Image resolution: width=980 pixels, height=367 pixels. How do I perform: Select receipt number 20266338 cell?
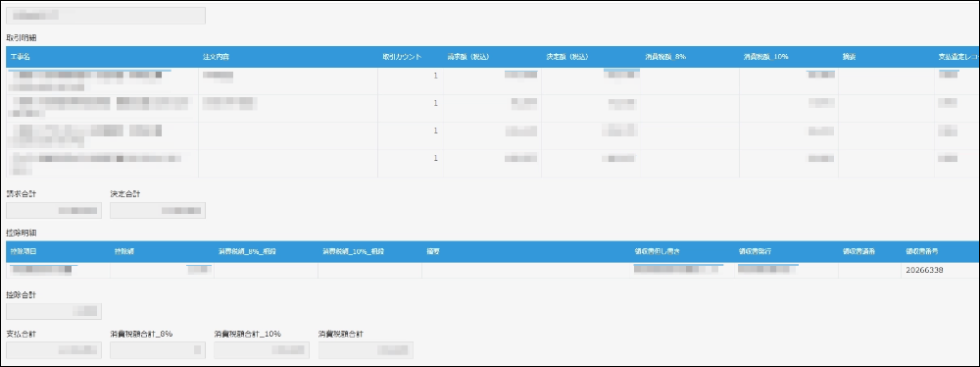tap(940, 271)
